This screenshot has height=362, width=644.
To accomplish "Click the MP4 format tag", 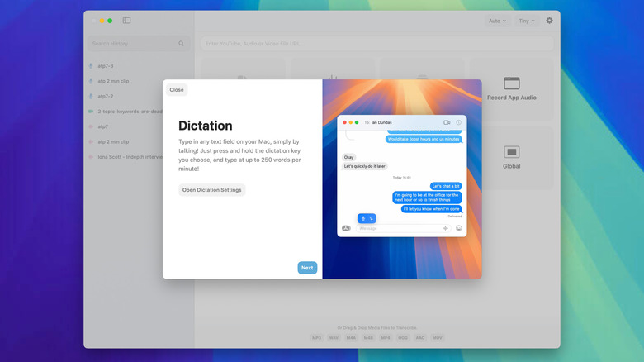I will tap(386, 338).
